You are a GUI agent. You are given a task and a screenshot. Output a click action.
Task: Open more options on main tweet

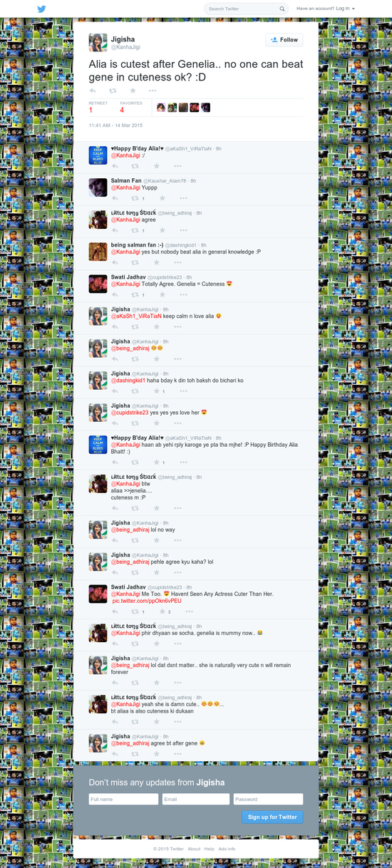[x=153, y=91]
